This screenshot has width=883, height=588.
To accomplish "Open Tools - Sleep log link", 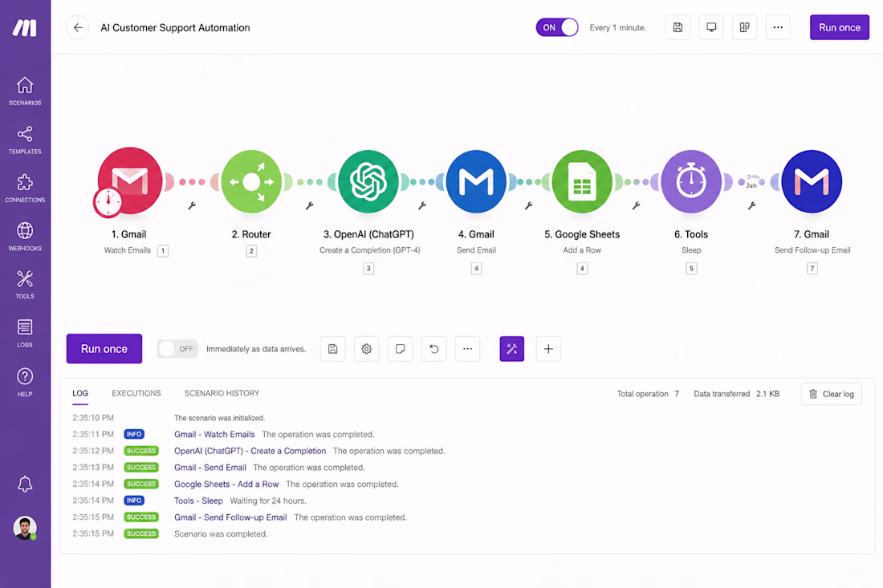I will pyautogui.click(x=198, y=501).
